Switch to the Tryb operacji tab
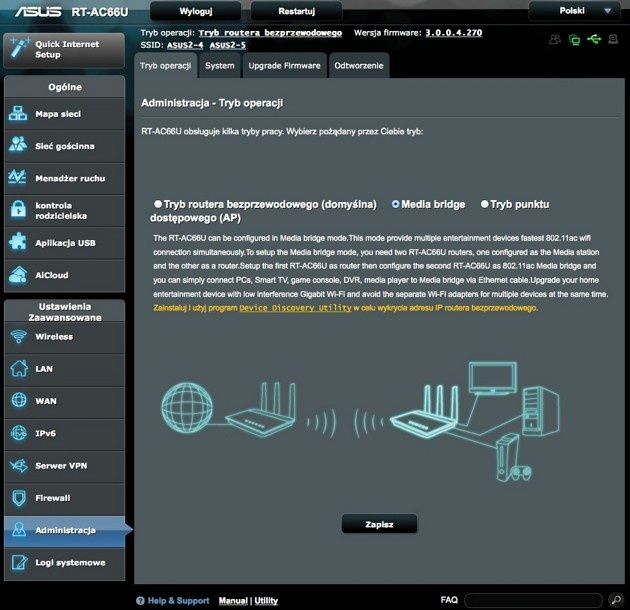 166,66
